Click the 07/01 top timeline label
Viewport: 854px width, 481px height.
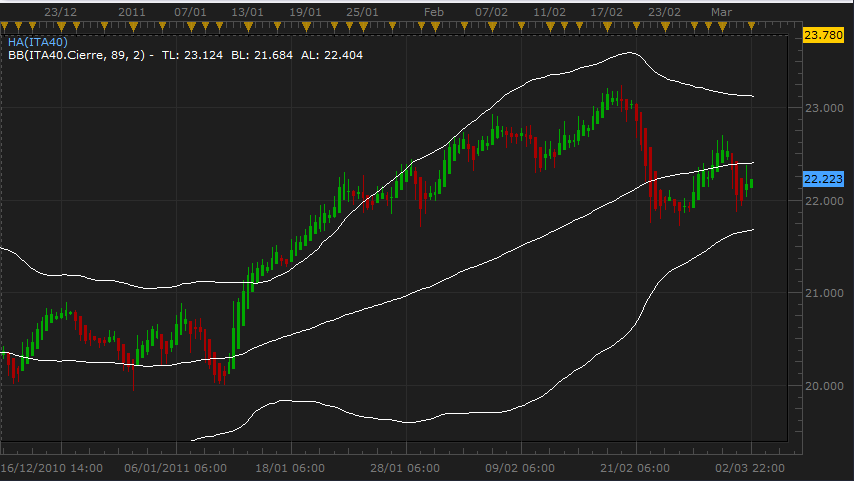tap(190, 12)
